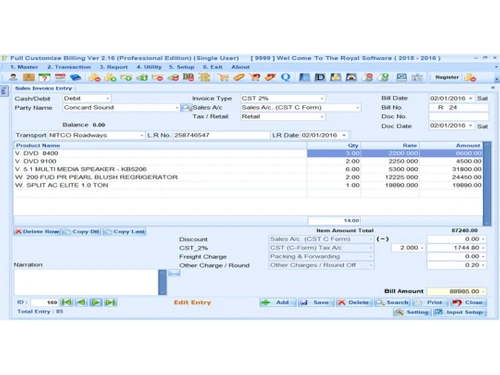
Task: Open the About menu
Action: point(240,67)
